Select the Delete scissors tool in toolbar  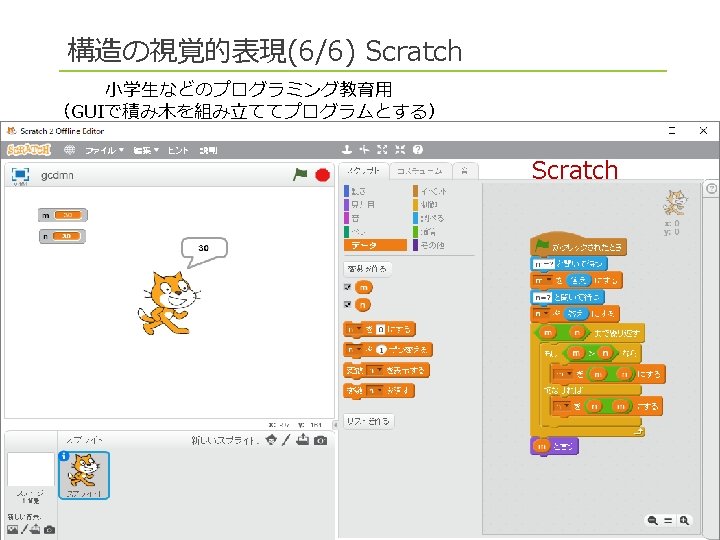365,149
